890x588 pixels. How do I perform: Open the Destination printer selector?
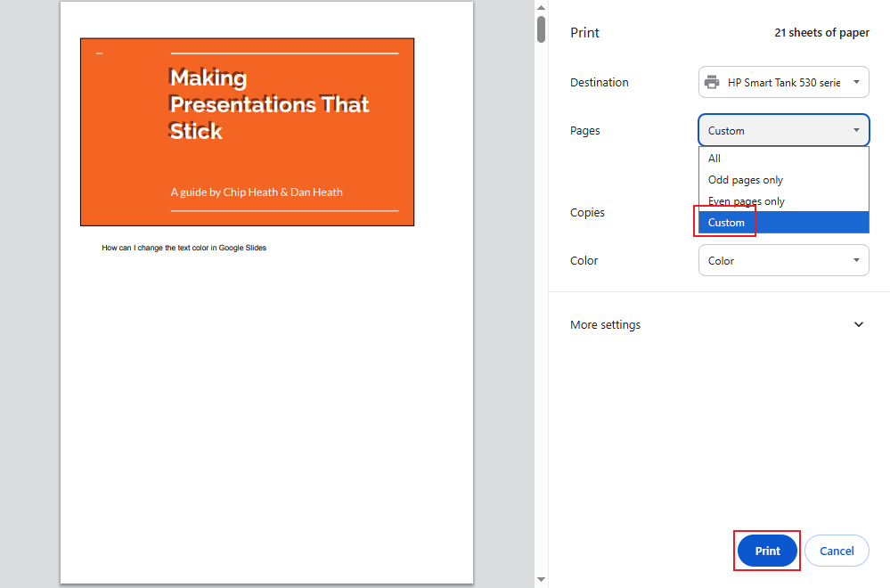(783, 81)
